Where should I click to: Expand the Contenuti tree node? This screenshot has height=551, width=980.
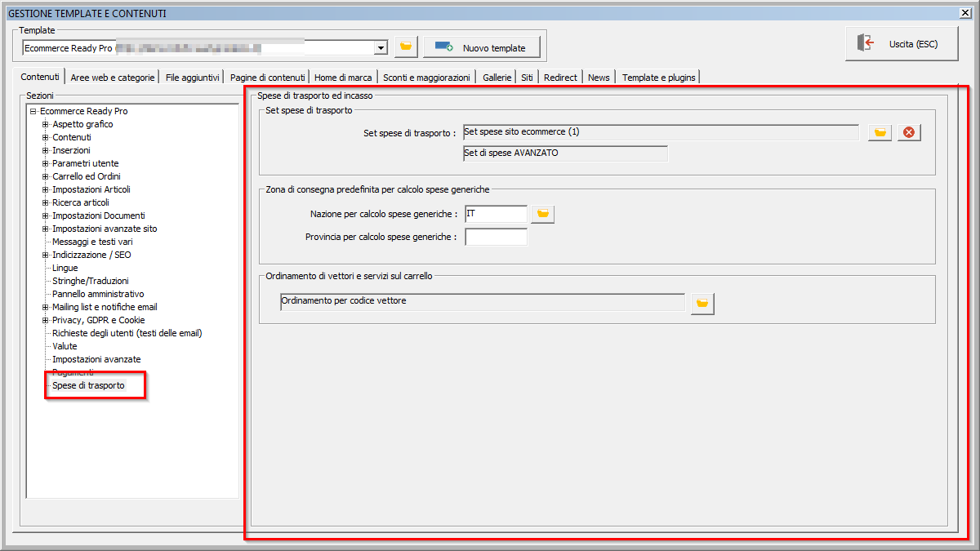pyautogui.click(x=46, y=138)
